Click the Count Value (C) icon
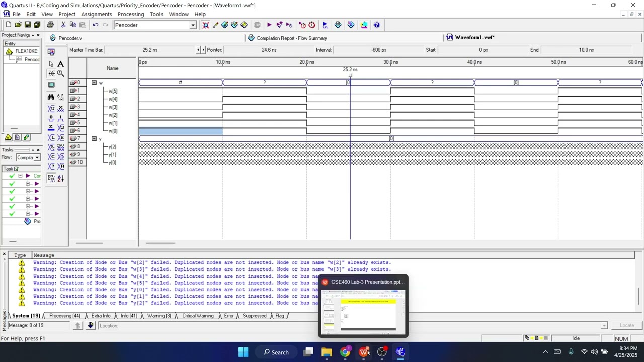644x362 pixels. tap(51, 156)
